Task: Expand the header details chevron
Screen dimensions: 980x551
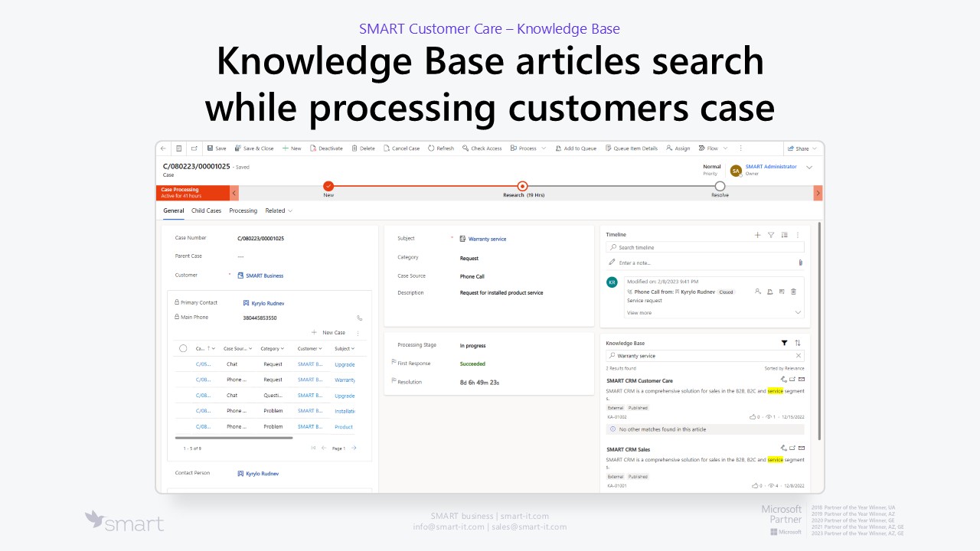Action: (x=809, y=168)
